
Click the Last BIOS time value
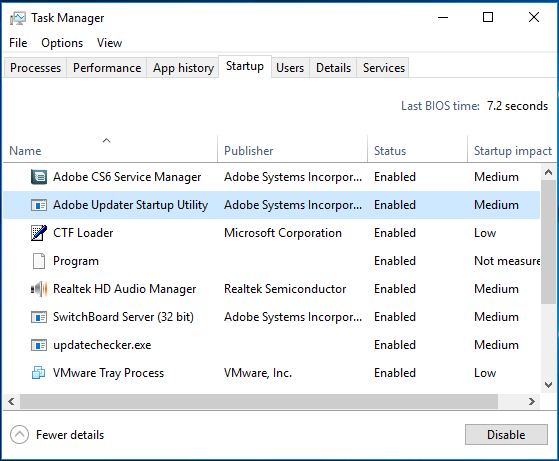click(517, 106)
